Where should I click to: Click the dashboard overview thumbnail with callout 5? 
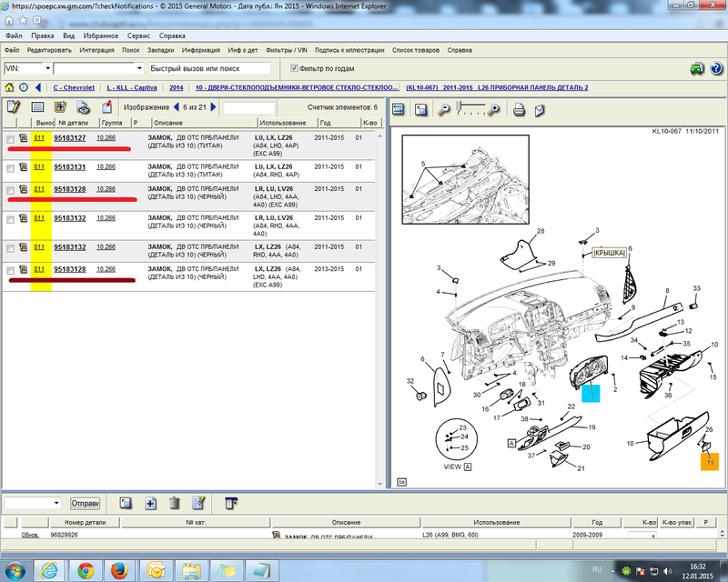(465, 179)
